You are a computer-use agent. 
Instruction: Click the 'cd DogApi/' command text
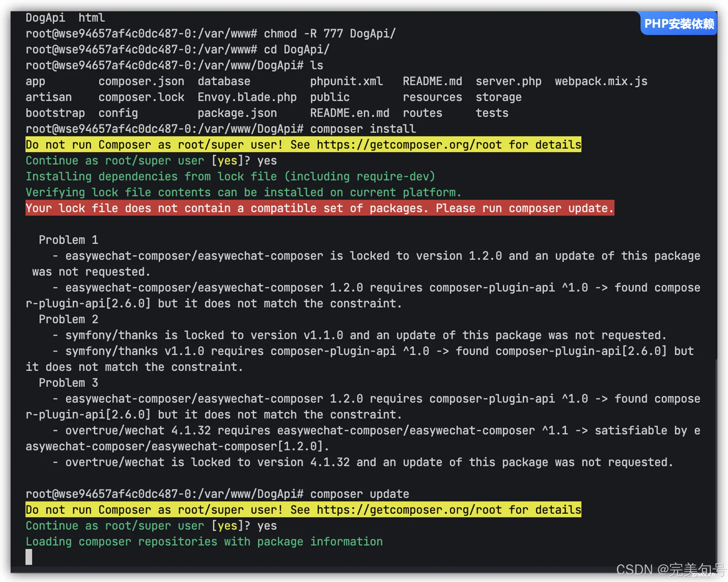296,50
